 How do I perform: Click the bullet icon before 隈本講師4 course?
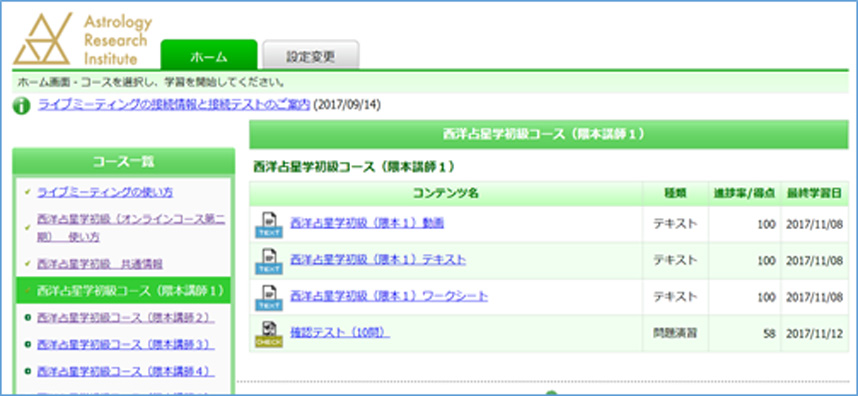(x=27, y=371)
